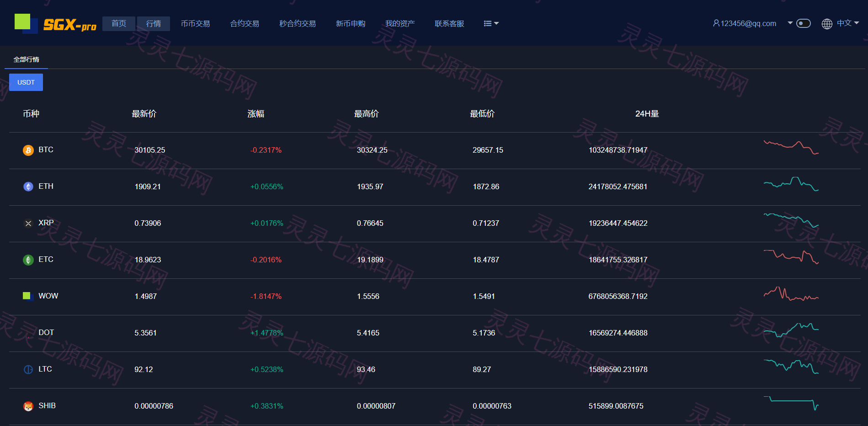Image resolution: width=868 pixels, height=426 pixels.
Task: Open the 行情 market menu
Action: [154, 24]
